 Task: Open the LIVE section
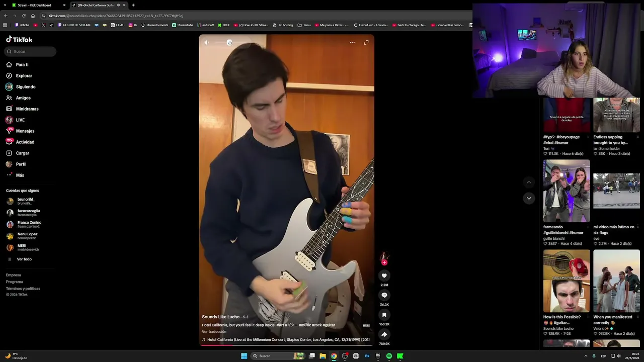(15, 120)
